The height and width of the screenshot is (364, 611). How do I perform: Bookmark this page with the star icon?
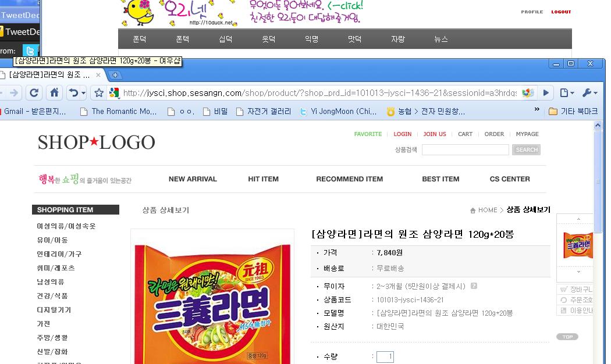coord(98,92)
